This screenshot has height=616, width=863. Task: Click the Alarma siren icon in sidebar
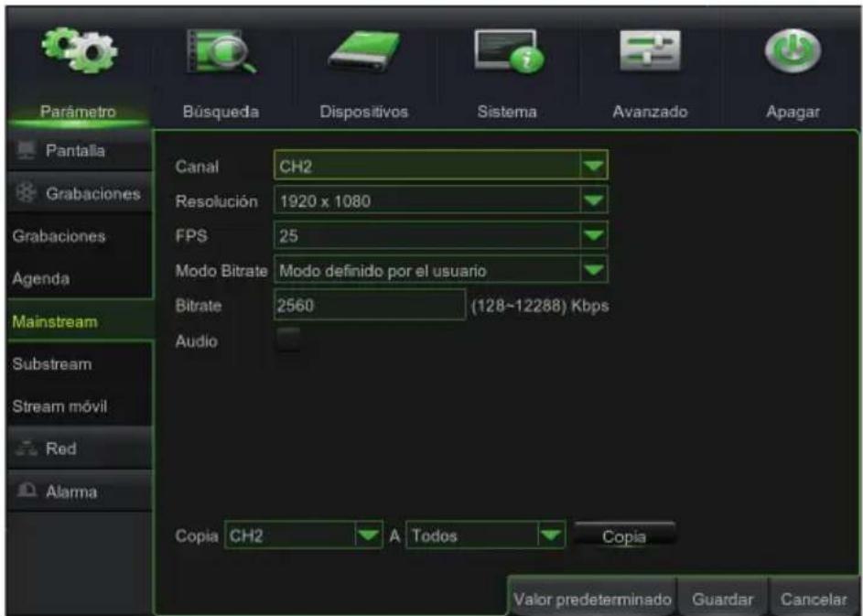(26, 491)
